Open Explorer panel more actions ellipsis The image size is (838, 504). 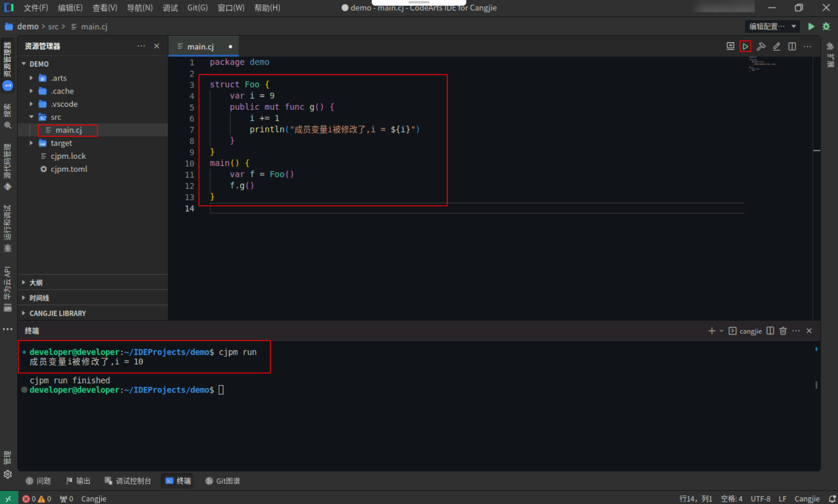coord(141,46)
